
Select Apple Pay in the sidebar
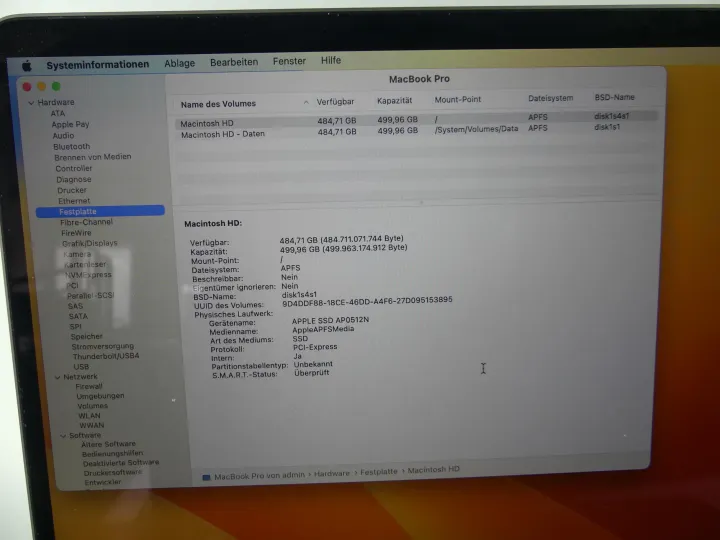(70, 124)
